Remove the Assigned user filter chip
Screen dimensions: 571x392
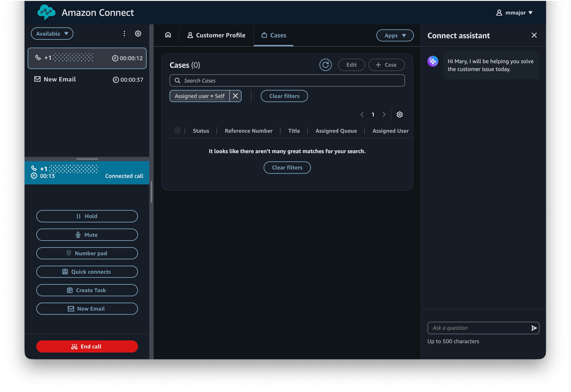(x=235, y=96)
